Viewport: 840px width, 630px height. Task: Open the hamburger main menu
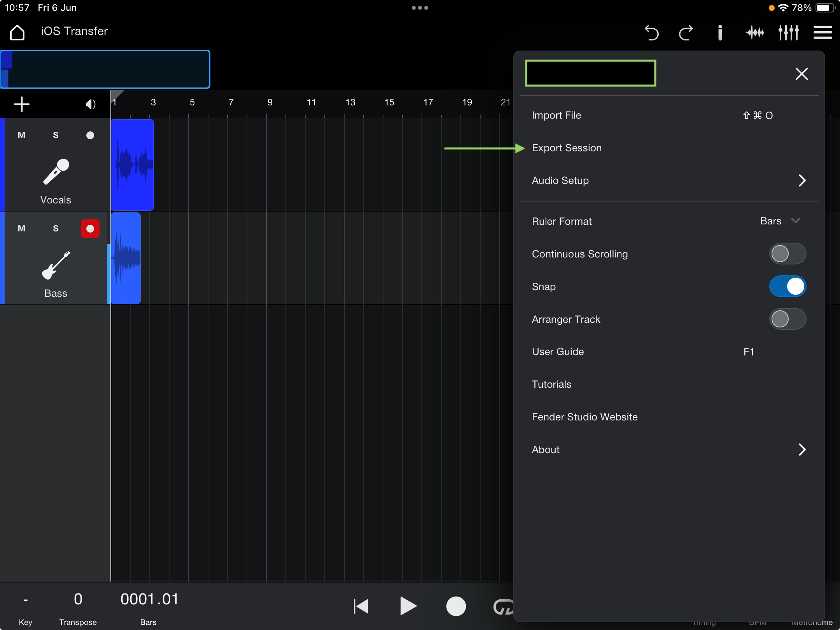[823, 32]
